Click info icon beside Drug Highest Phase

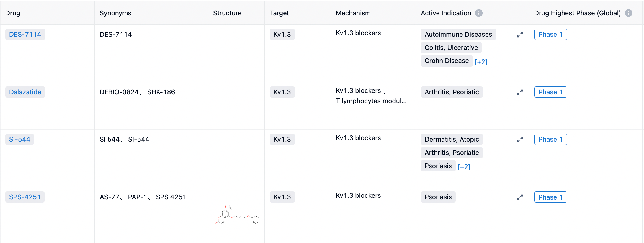628,13
